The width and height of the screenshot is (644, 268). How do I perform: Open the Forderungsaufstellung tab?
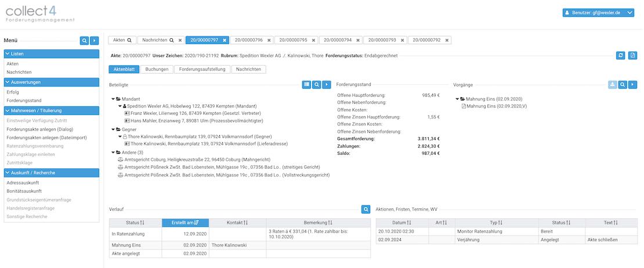pos(202,69)
